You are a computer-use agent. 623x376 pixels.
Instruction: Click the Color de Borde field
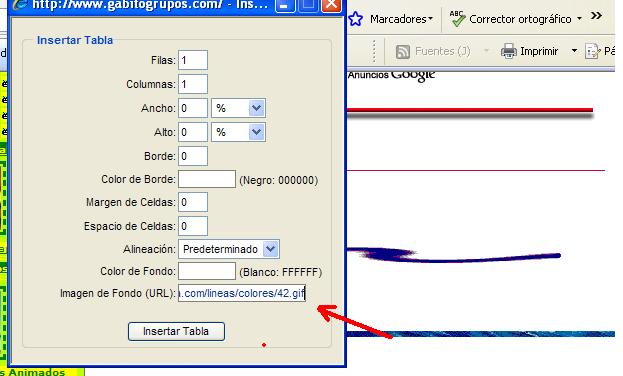click(x=207, y=179)
